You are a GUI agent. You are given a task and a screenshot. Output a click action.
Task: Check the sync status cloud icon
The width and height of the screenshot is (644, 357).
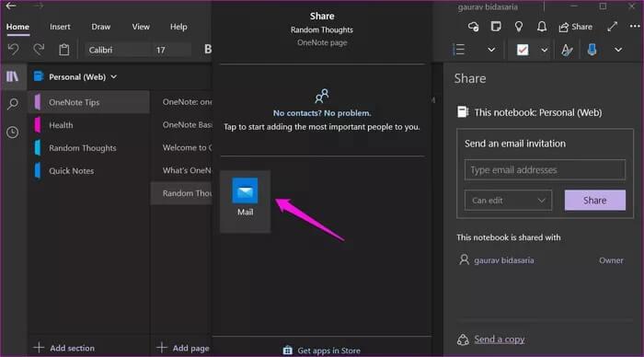coord(473,27)
